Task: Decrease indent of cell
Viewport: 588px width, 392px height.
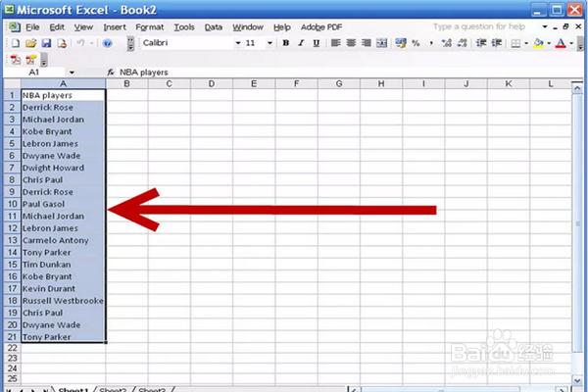Action: 481,43
